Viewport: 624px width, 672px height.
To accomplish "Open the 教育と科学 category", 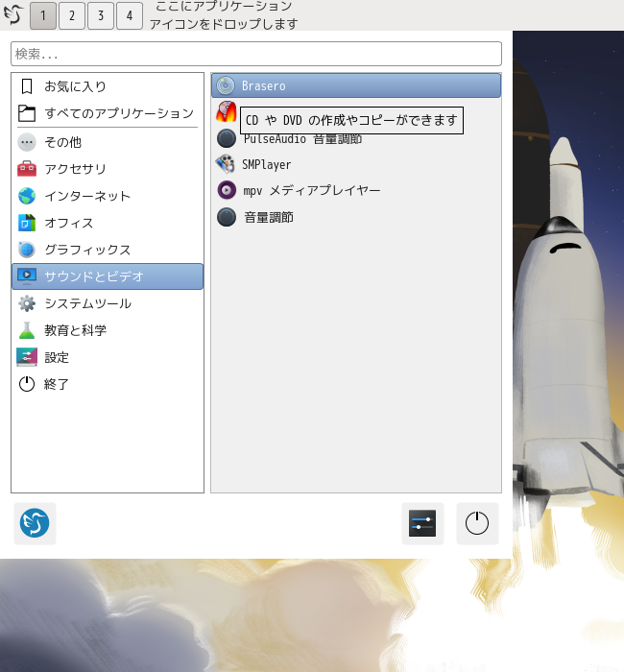I will click(x=108, y=330).
